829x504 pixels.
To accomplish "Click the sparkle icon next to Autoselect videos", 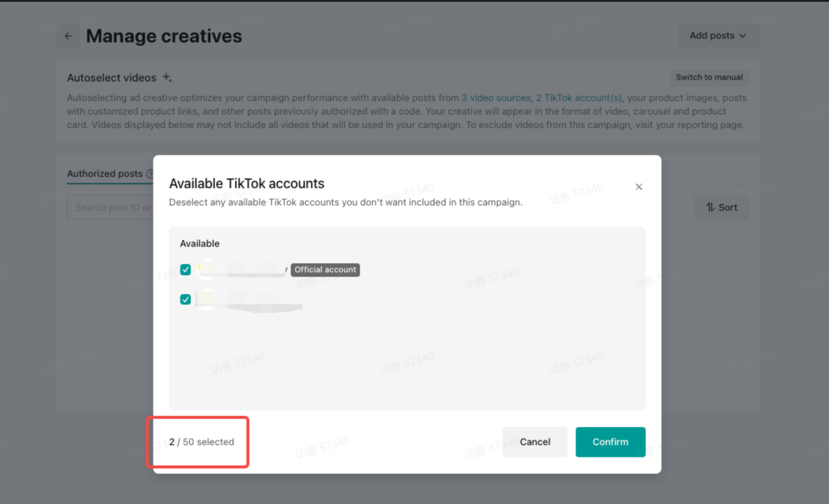I will 167,78.
